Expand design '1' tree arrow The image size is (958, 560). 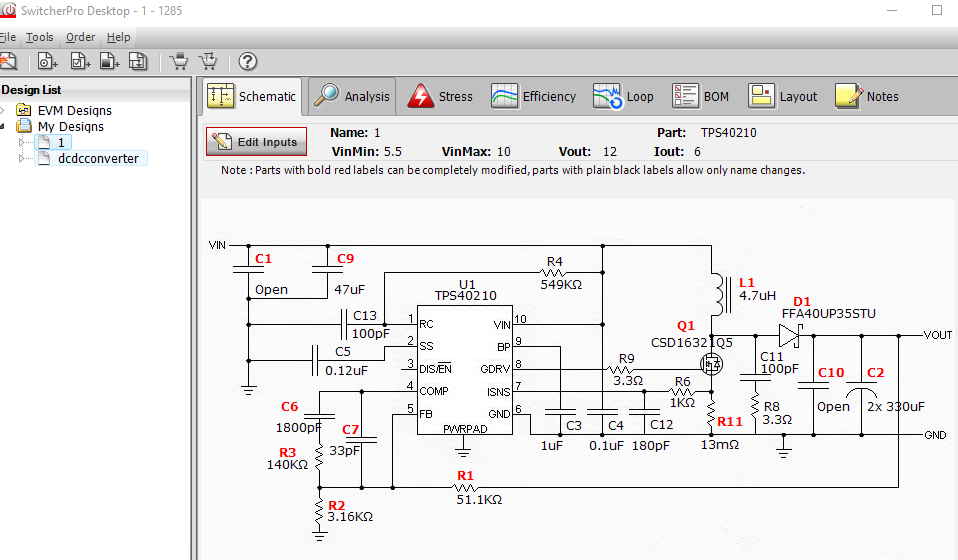coord(21,142)
